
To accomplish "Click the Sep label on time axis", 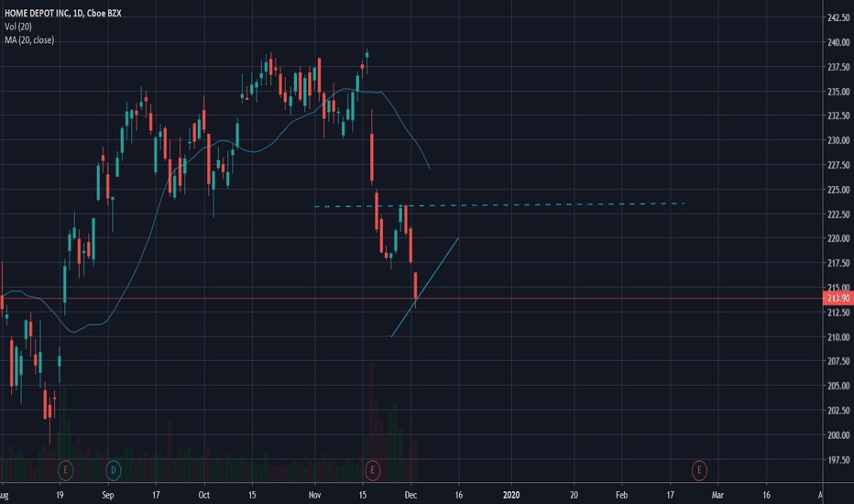I will coord(108,495).
